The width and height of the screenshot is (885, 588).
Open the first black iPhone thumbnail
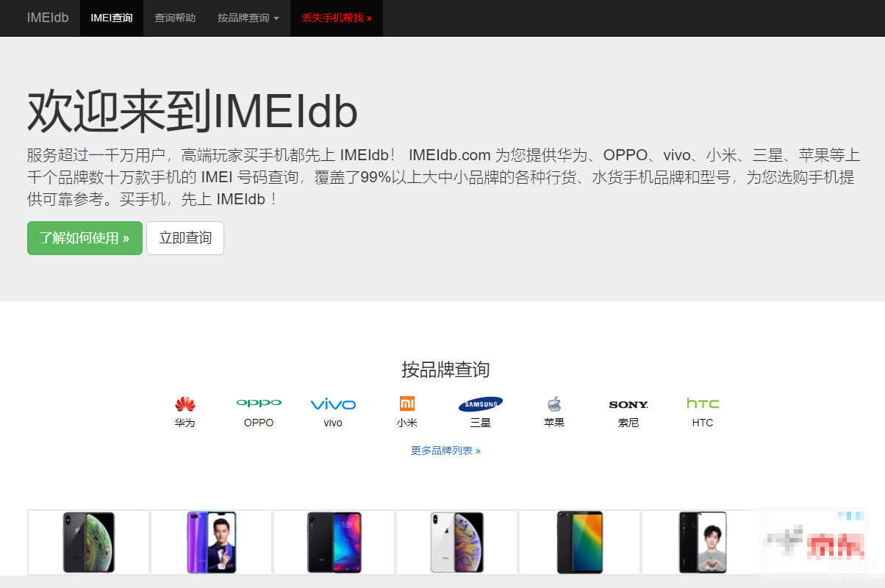[x=89, y=542]
